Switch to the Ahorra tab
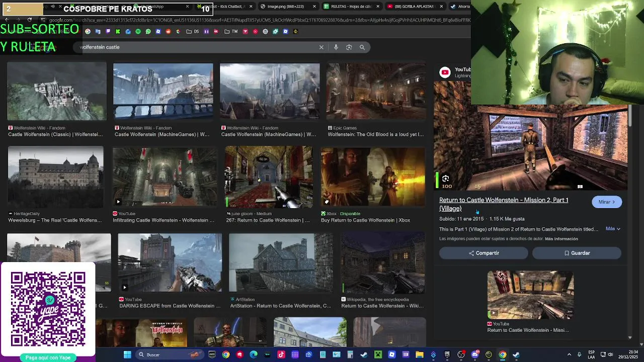The width and height of the screenshot is (644, 362). coord(460,7)
